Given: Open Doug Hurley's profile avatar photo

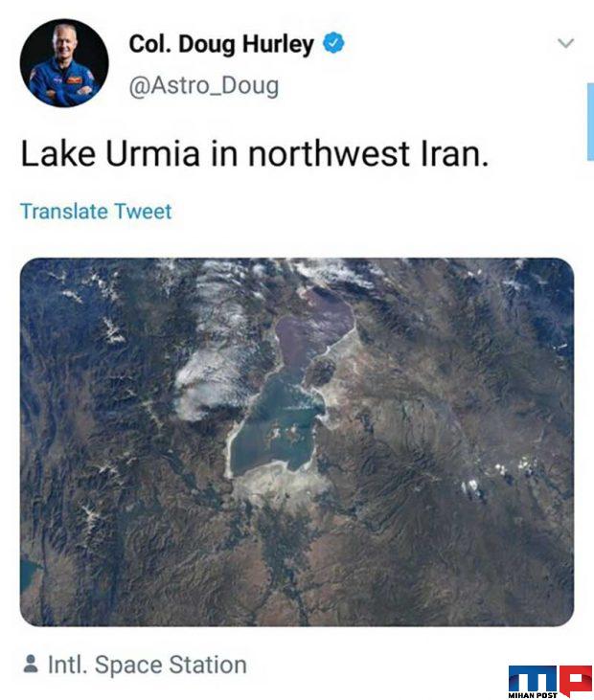Looking at the screenshot, I should (x=64, y=63).
